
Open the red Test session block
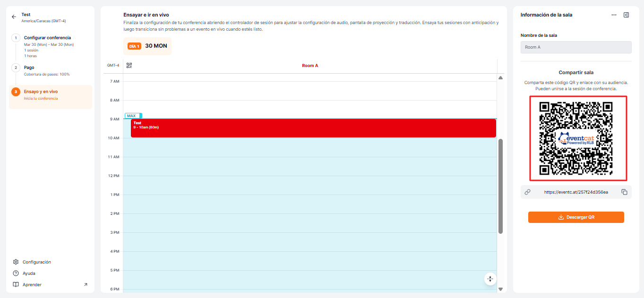point(313,128)
